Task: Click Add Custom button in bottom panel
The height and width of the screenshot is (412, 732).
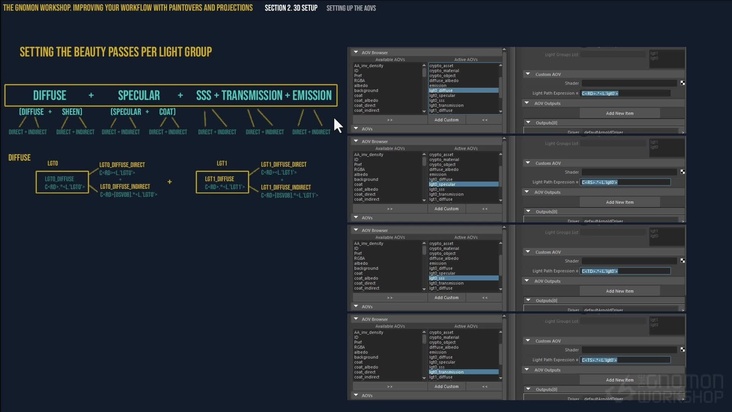Action: point(446,387)
